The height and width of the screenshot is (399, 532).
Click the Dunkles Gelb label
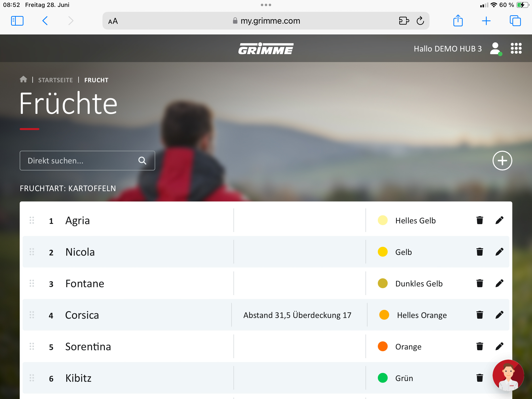419,284
